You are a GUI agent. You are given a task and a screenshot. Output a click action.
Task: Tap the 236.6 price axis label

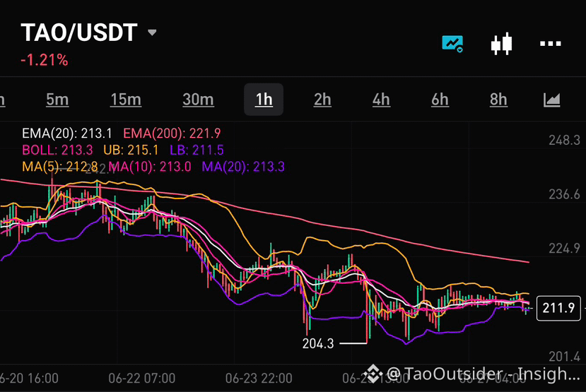point(564,194)
